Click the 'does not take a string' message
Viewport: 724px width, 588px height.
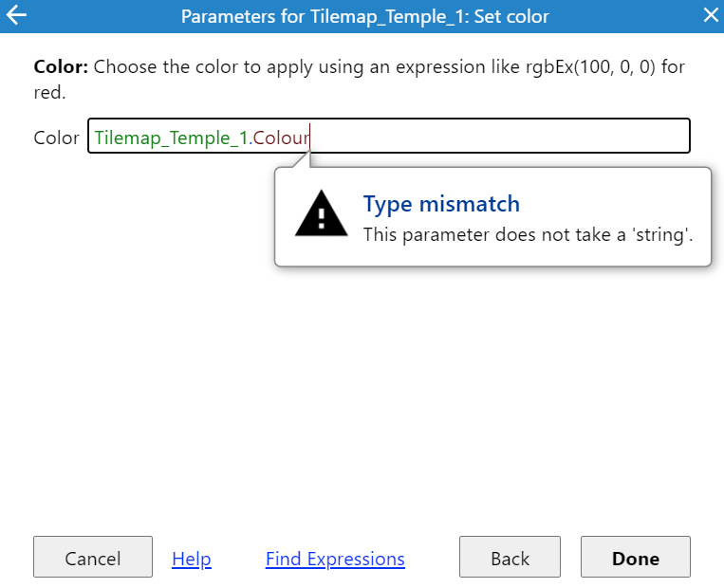[x=528, y=233]
